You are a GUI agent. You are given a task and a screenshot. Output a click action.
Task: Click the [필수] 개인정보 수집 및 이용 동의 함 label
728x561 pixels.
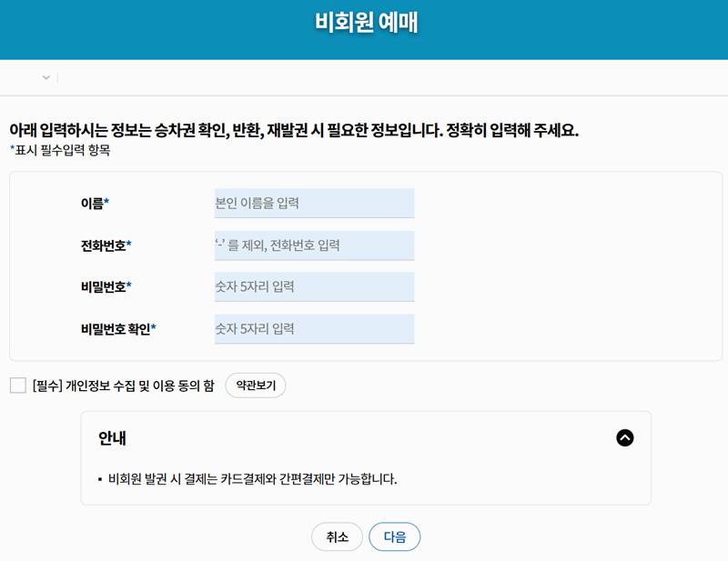tap(124, 386)
